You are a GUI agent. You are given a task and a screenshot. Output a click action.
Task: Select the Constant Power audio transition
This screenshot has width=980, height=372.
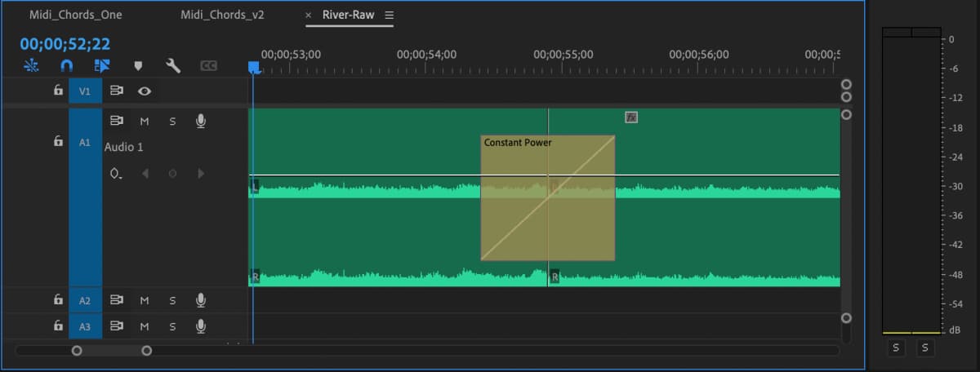(547, 197)
